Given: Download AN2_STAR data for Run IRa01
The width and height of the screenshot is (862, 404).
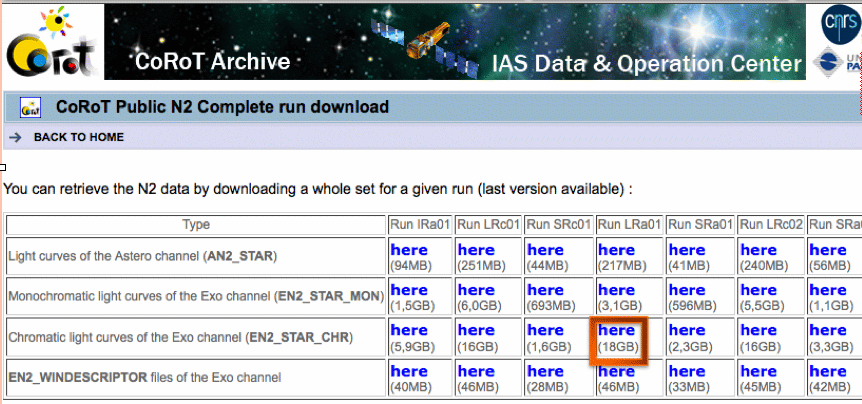Looking at the screenshot, I should [x=408, y=249].
